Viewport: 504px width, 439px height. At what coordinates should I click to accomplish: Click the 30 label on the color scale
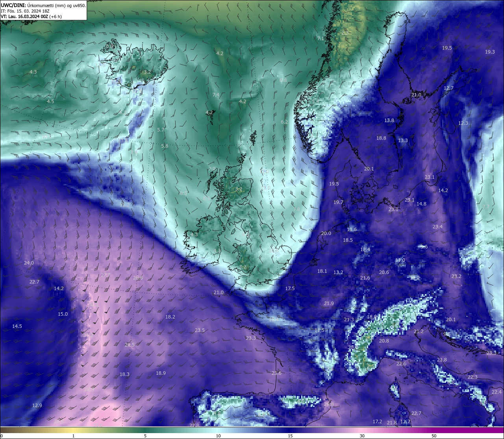click(x=362, y=436)
